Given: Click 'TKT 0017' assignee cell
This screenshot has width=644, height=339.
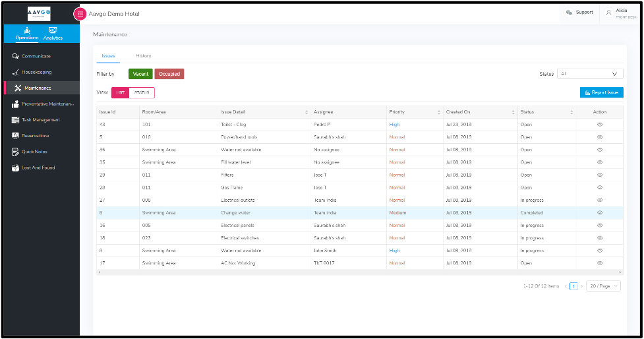Looking at the screenshot, I should click(x=324, y=263).
